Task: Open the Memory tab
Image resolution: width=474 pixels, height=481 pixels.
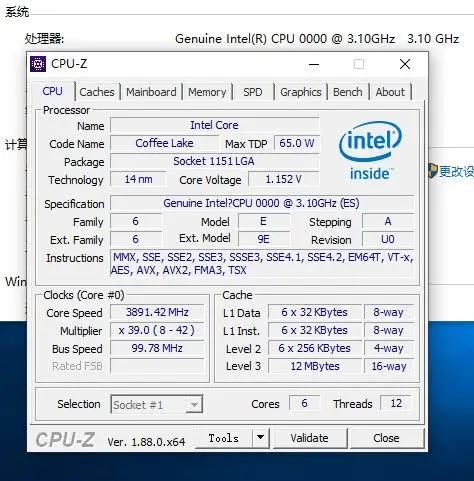Action: (x=207, y=92)
